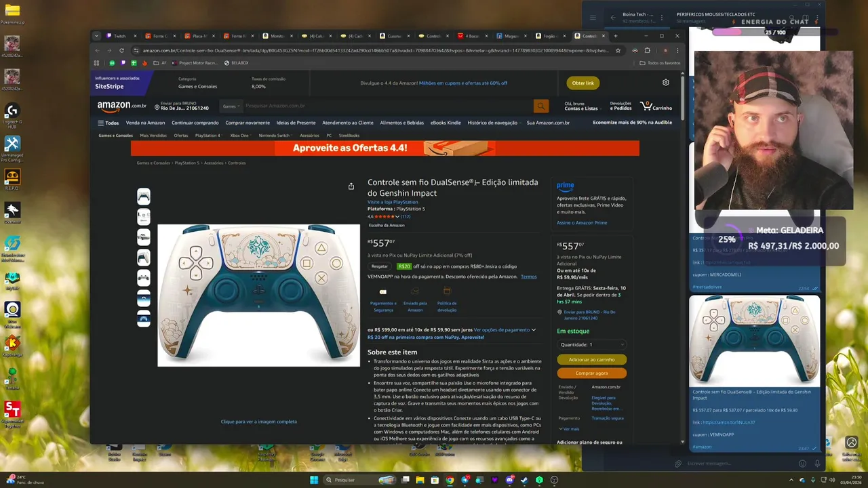
Task: Open the Quantidade quantity dropdown
Action: [x=591, y=345]
